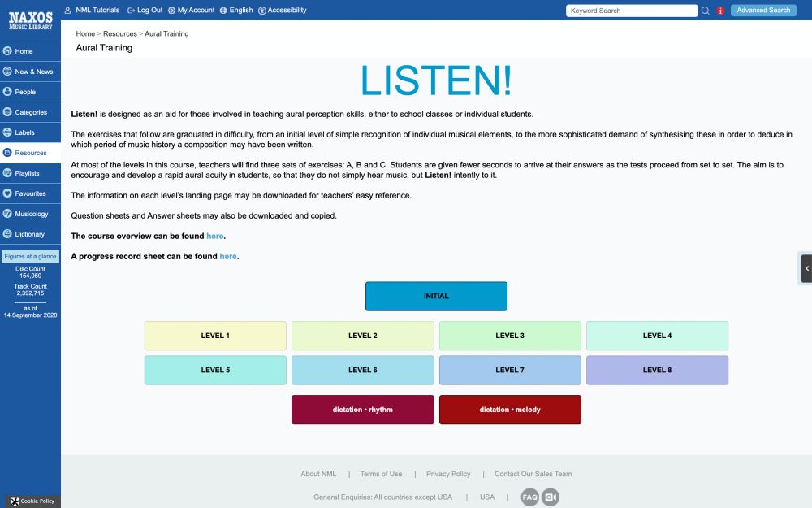812x508 pixels.
Task: Focus the Keyword Search field
Action: (632, 11)
